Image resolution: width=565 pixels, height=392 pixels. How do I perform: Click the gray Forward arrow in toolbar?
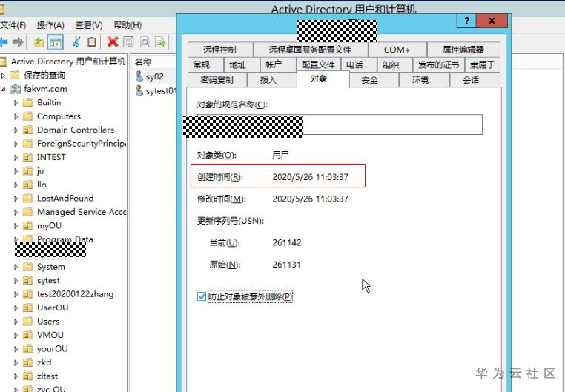coord(18,42)
